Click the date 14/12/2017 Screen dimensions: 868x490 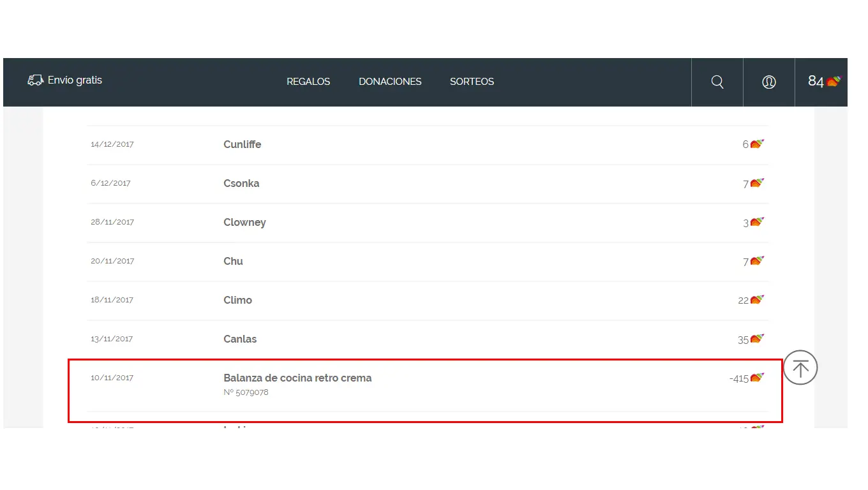[112, 144]
